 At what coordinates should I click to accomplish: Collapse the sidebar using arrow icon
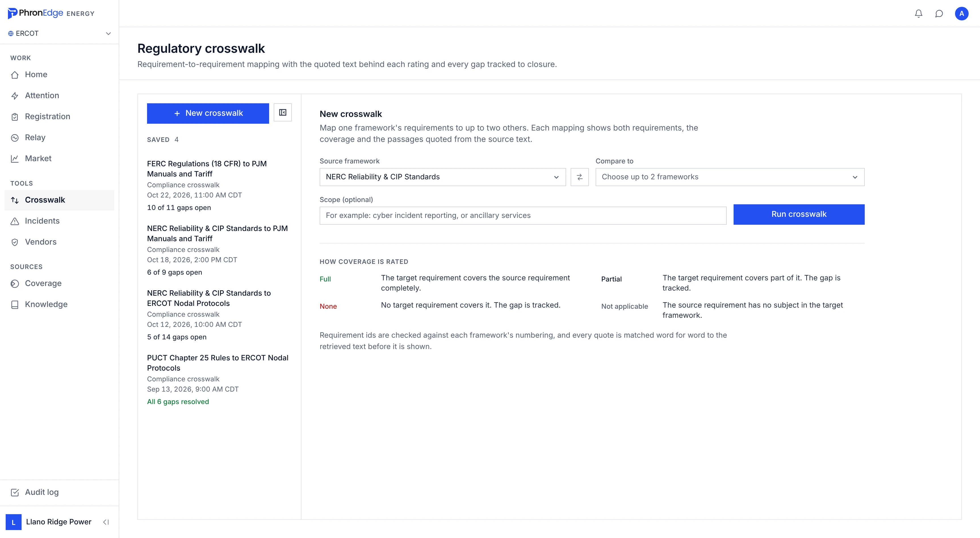(106, 522)
